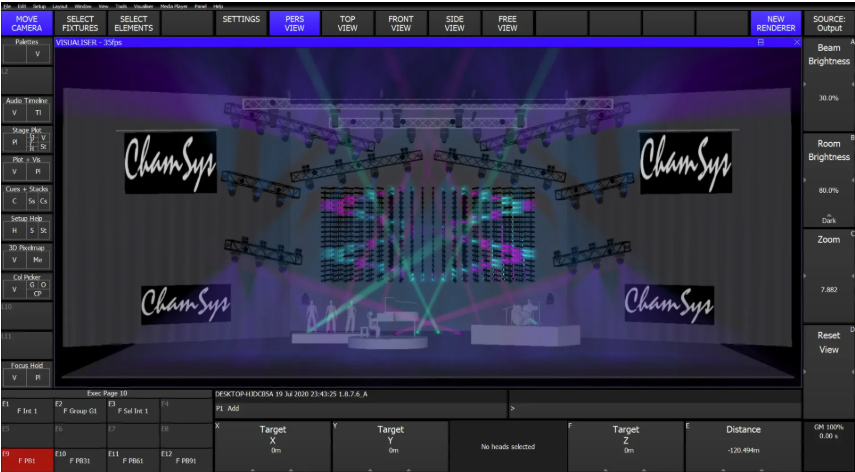Open the Edit menu
This screenshot has width=855, height=472.
click(x=22, y=6)
